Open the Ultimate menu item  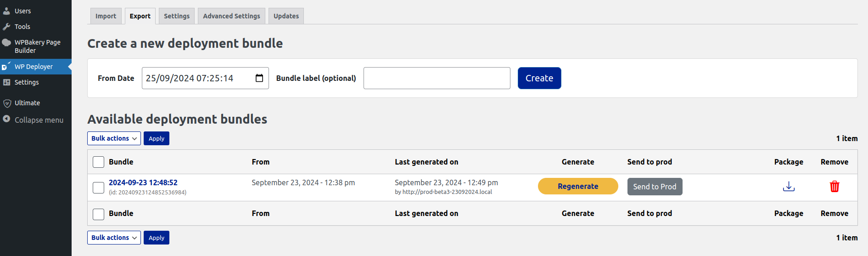click(36, 103)
